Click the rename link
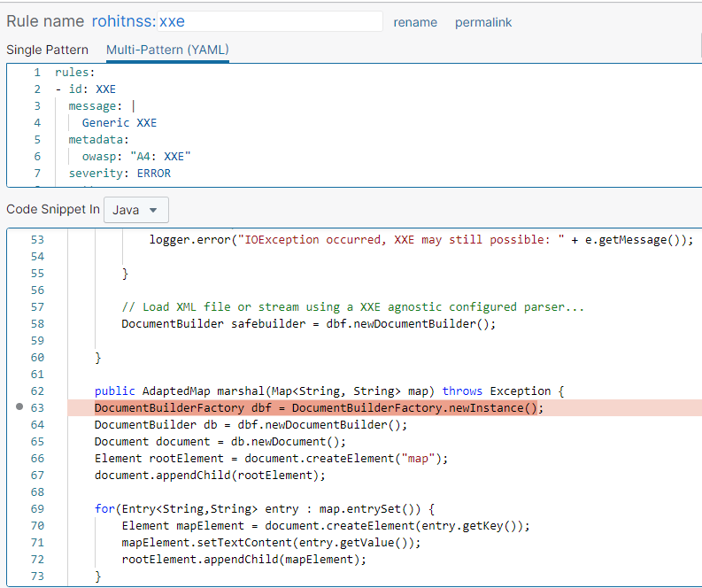This screenshot has width=702, height=588. point(415,22)
